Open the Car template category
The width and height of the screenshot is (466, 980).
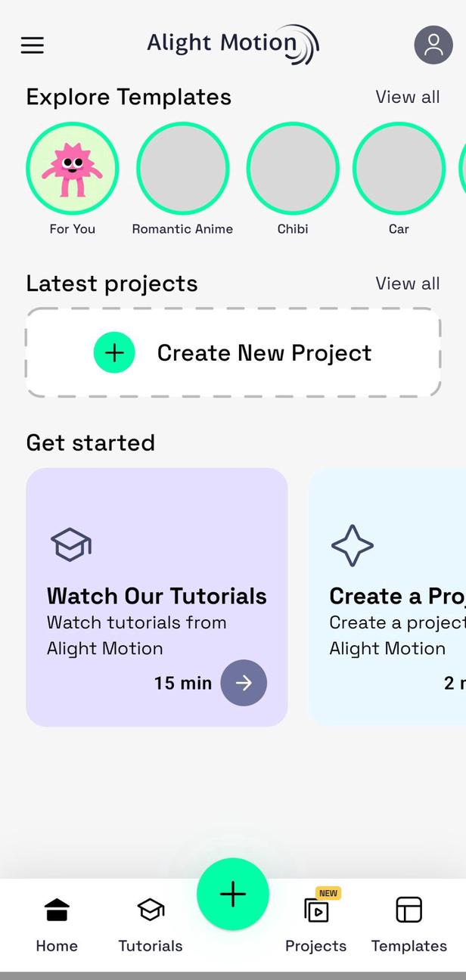pos(399,169)
